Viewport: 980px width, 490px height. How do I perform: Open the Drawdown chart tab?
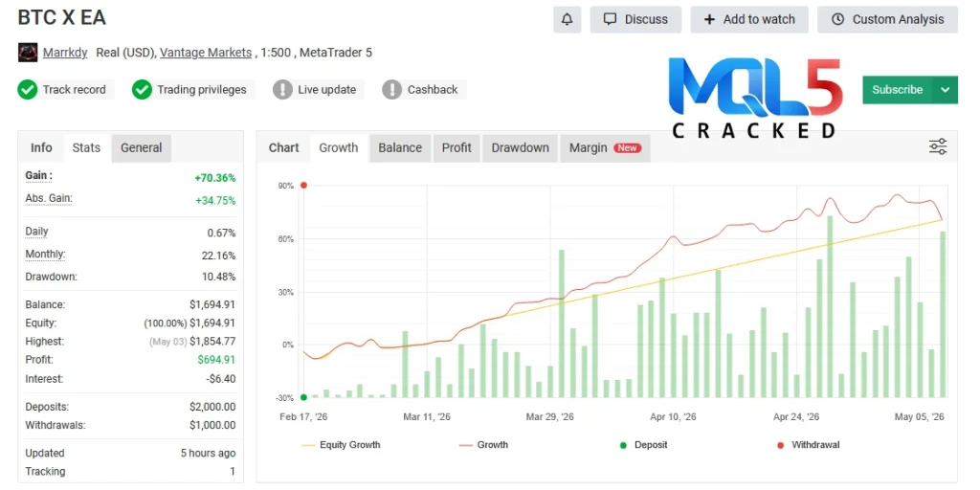(x=520, y=148)
